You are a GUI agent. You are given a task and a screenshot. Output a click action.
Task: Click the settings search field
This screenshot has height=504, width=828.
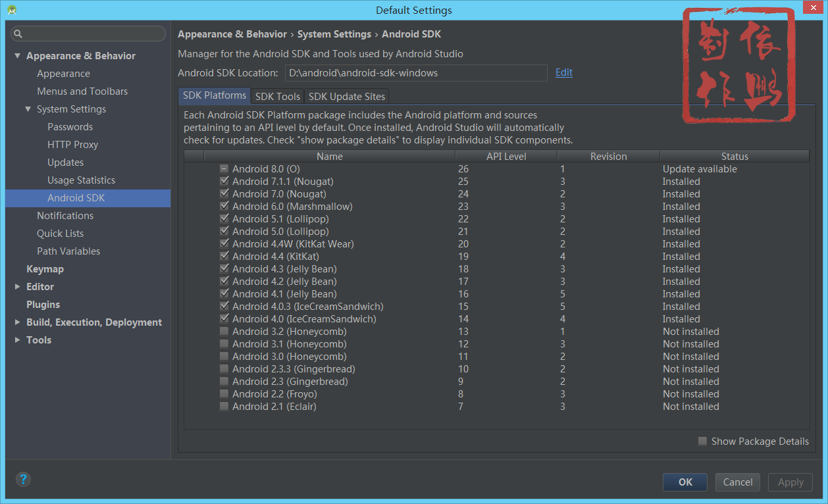[88, 34]
